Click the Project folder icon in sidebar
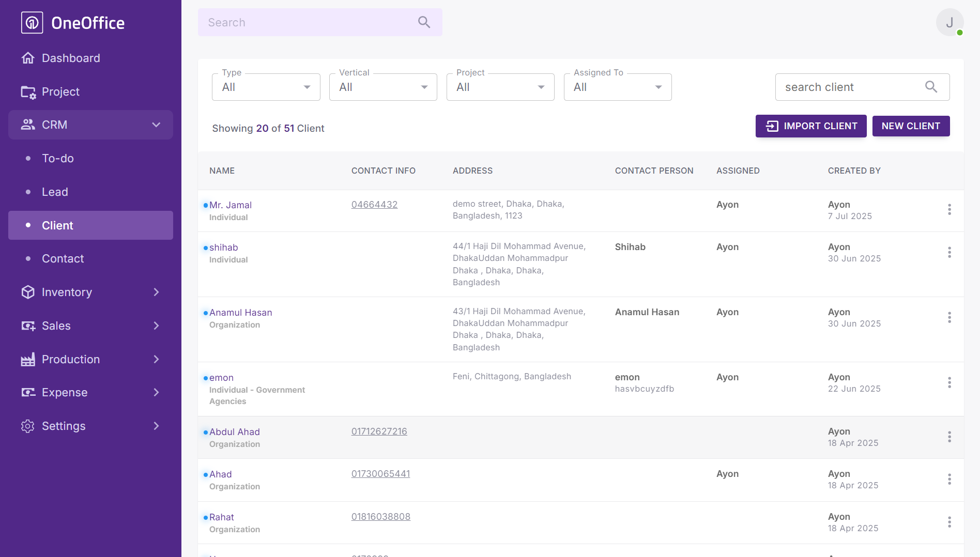The height and width of the screenshot is (557, 980). pos(28,92)
